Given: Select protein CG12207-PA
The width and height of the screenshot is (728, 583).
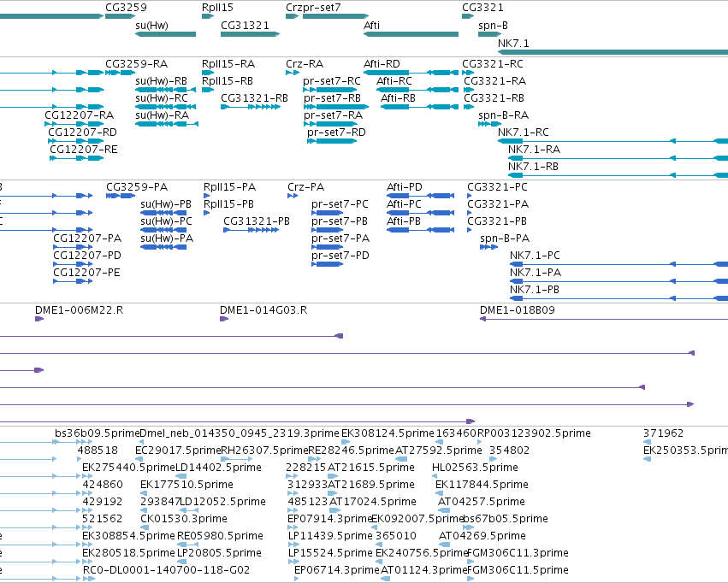Looking at the screenshot, I should pyautogui.click(x=73, y=247).
